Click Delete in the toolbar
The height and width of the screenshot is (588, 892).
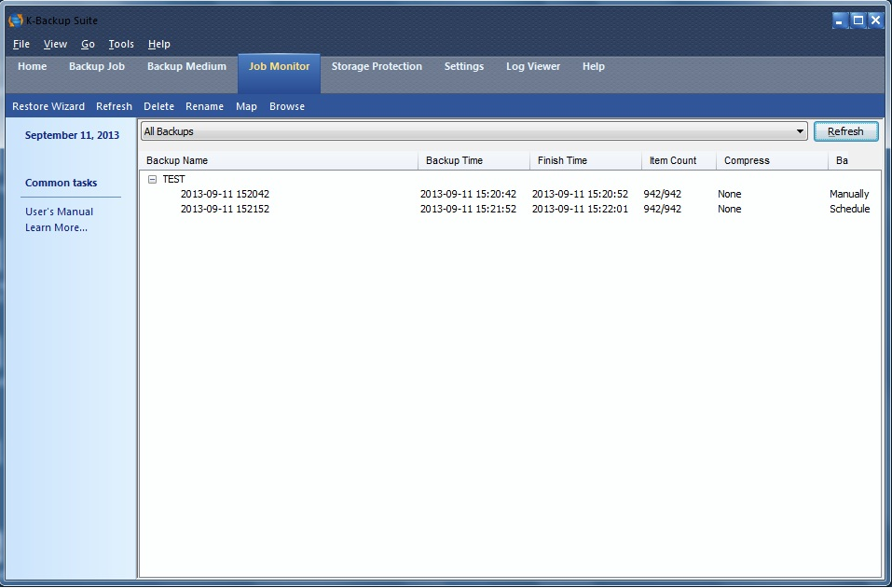click(158, 106)
